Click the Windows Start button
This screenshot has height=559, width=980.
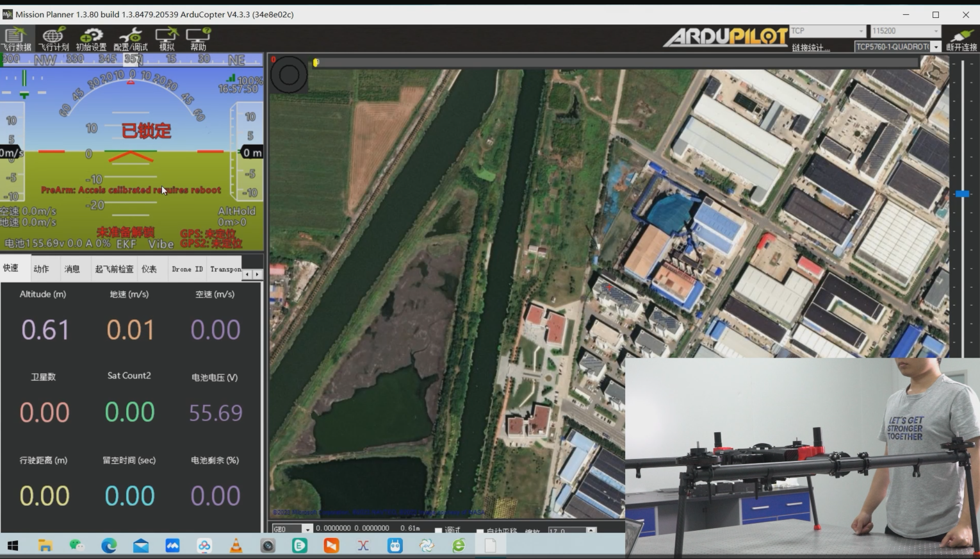pos(13,546)
